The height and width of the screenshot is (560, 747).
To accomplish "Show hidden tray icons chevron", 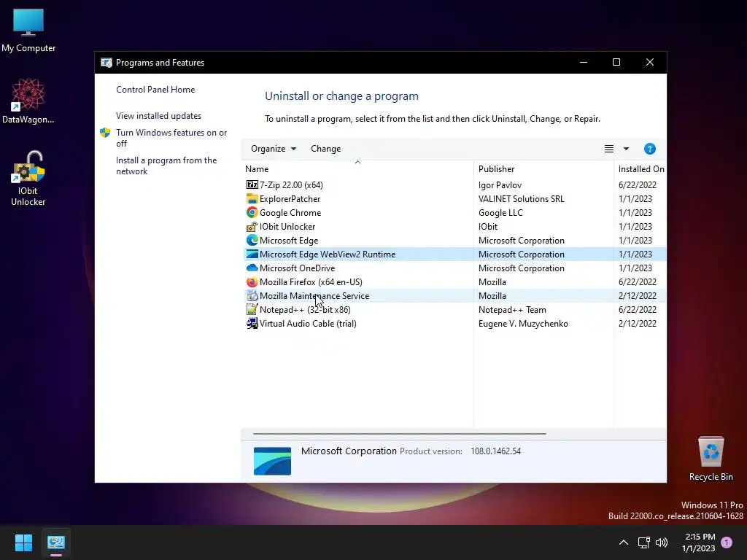I will 623,542.
